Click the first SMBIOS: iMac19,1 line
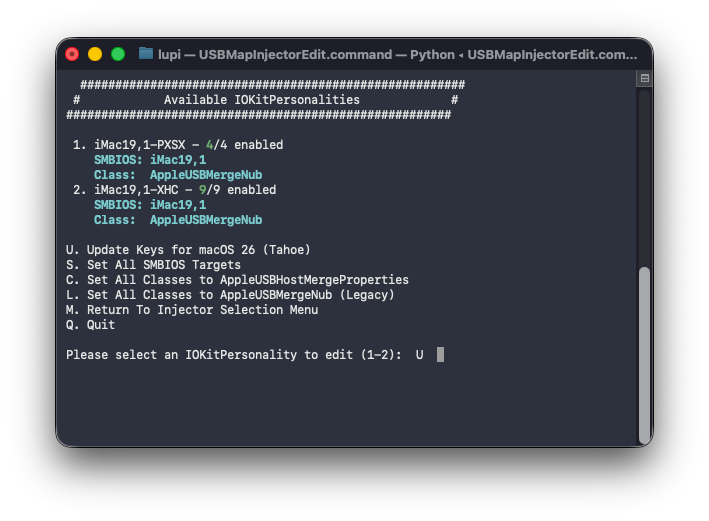The width and height of the screenshot is (709, 521). tap(150, 160)
